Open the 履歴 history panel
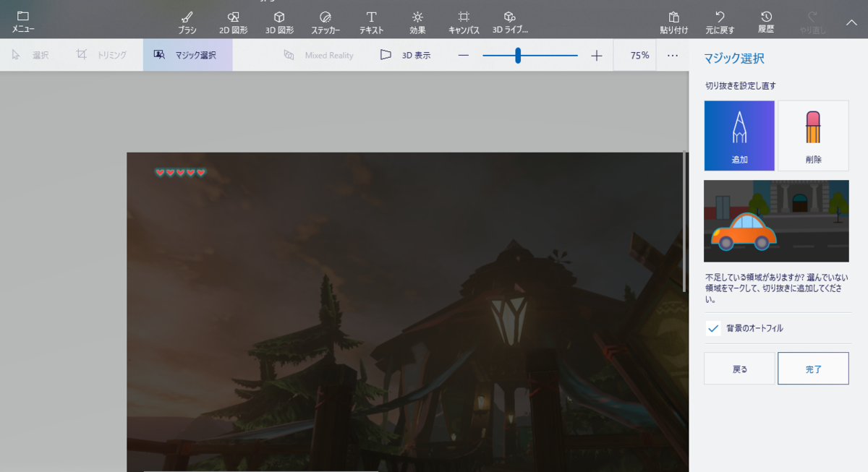Image resolution: width=868 pixels, height=472 pixels. click(766, 22)
